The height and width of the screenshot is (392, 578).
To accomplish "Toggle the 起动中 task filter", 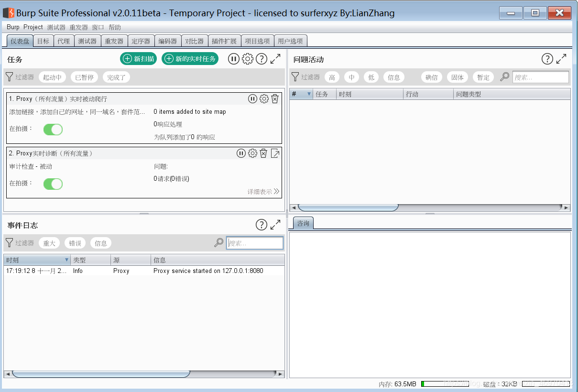I will (53, 77).
